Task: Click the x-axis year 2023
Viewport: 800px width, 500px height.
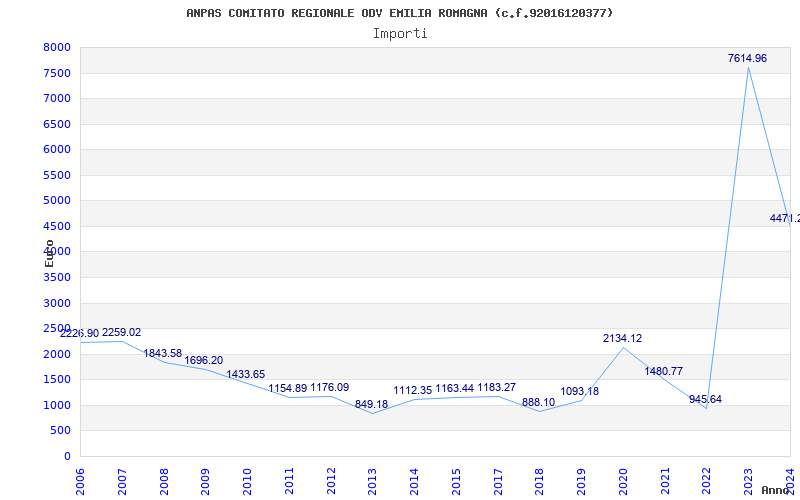Action: pos(748,482)
